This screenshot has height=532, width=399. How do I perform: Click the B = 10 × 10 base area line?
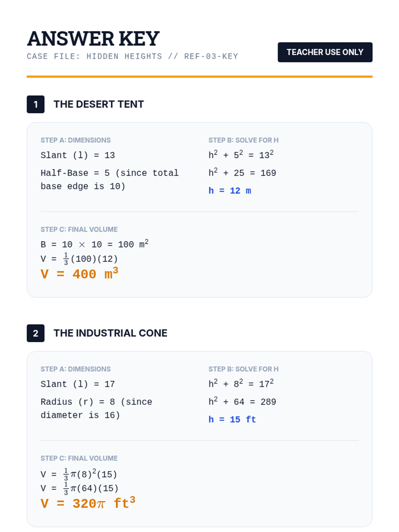click(94, 244)
